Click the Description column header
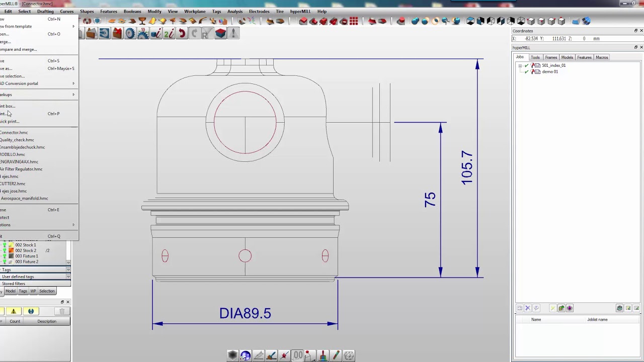This screenshot has height=362, width=644. (x=47, y=321)
